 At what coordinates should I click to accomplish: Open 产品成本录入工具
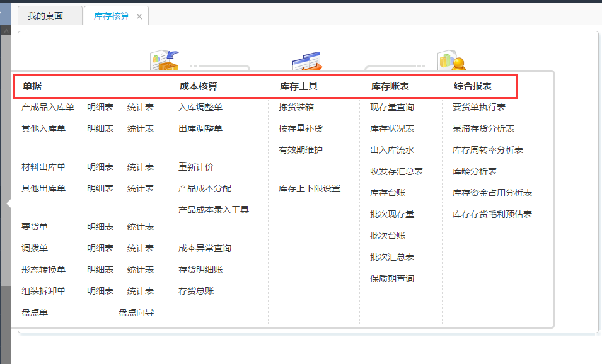click(214, 210)
